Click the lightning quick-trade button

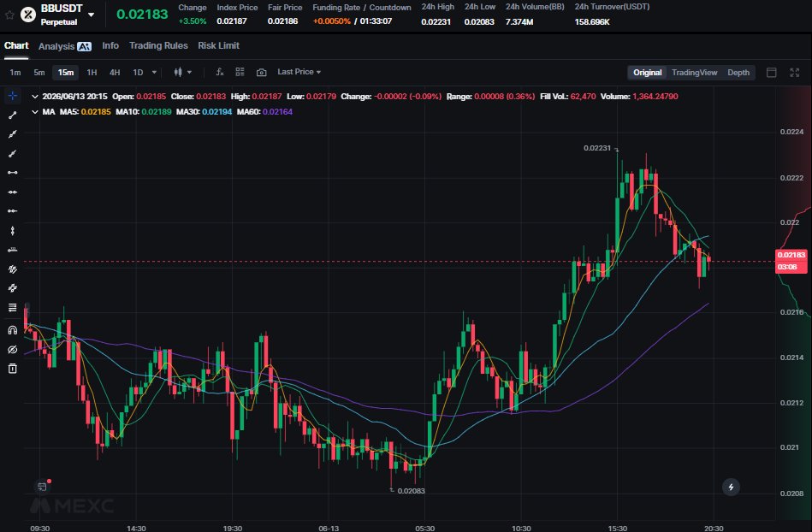pyautogui.click(x=731, y=487)
